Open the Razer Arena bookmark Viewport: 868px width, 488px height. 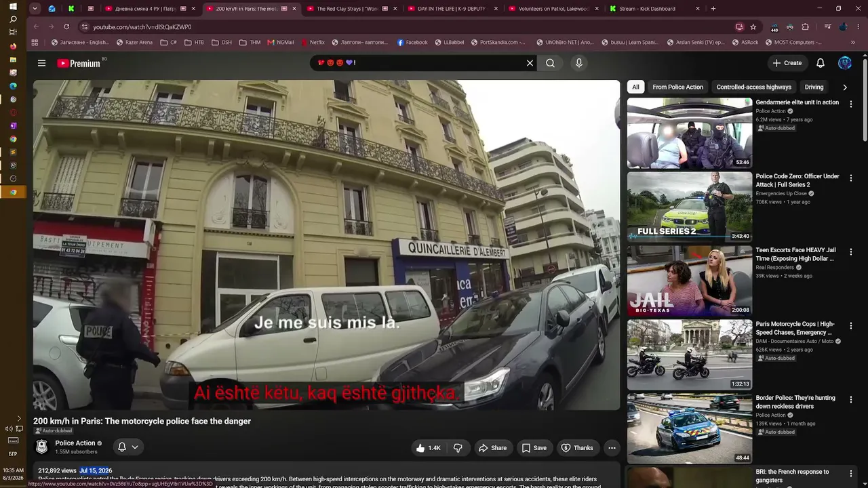click(x=135, y=42)
